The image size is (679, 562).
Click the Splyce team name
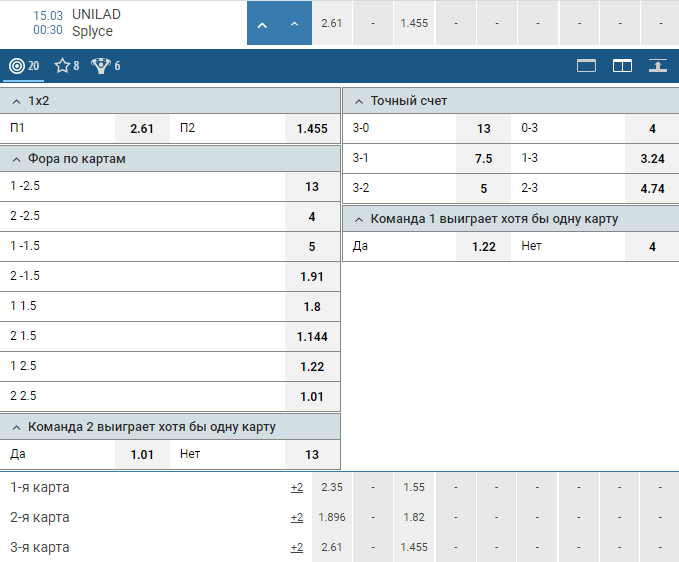point(92,31)
